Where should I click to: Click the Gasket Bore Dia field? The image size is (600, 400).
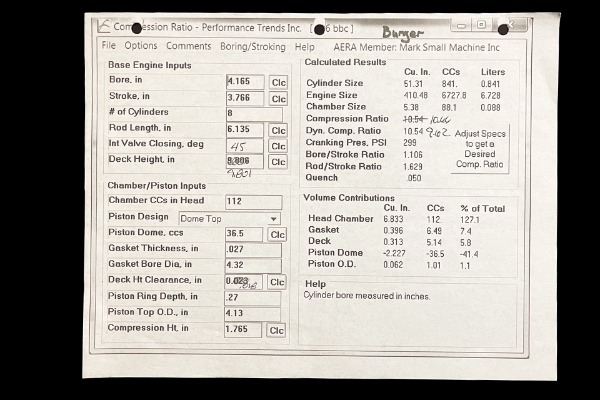coord(253,266)
